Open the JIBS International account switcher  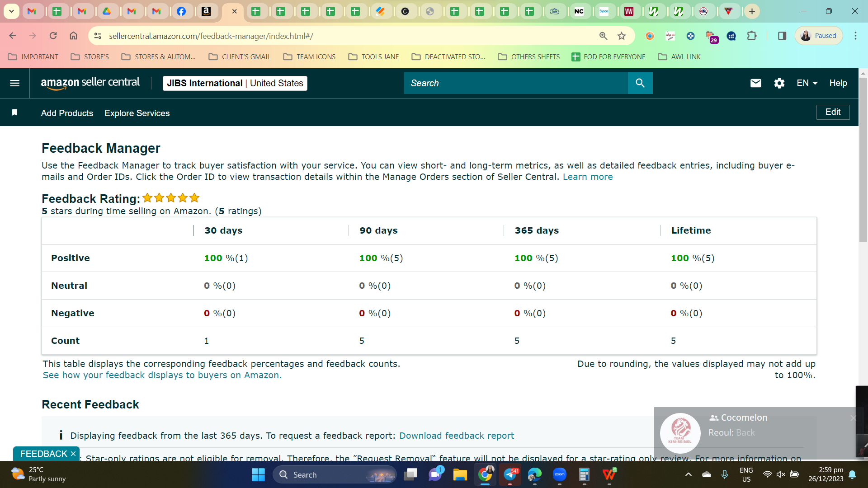pyautogui.click(x=235, y=83)
